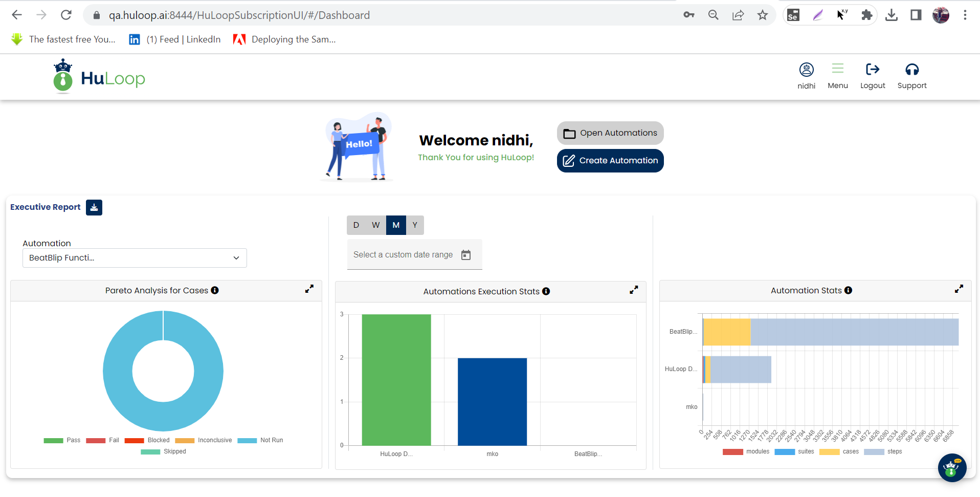980x497 pixels.
Task: Click the Create Automation button
Action: pyautogui.click(x=610, y=161)
